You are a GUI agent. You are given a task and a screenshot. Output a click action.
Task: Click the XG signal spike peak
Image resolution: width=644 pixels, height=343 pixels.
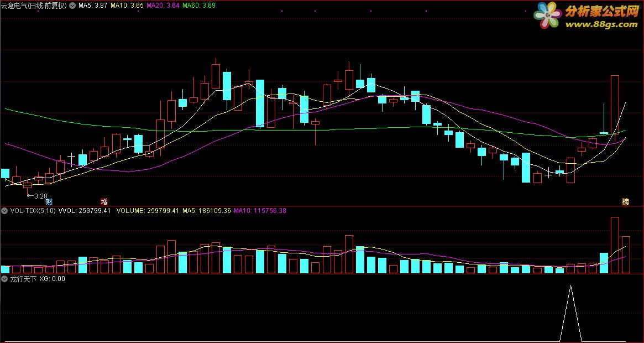point(570,285)
